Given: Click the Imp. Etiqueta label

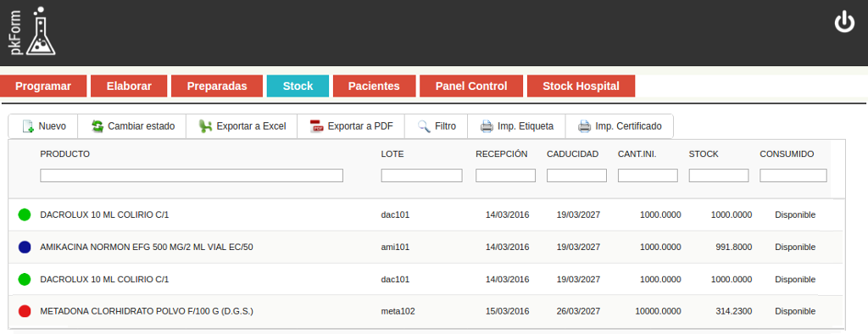Looking at the screenshot, I should [526, 126].
